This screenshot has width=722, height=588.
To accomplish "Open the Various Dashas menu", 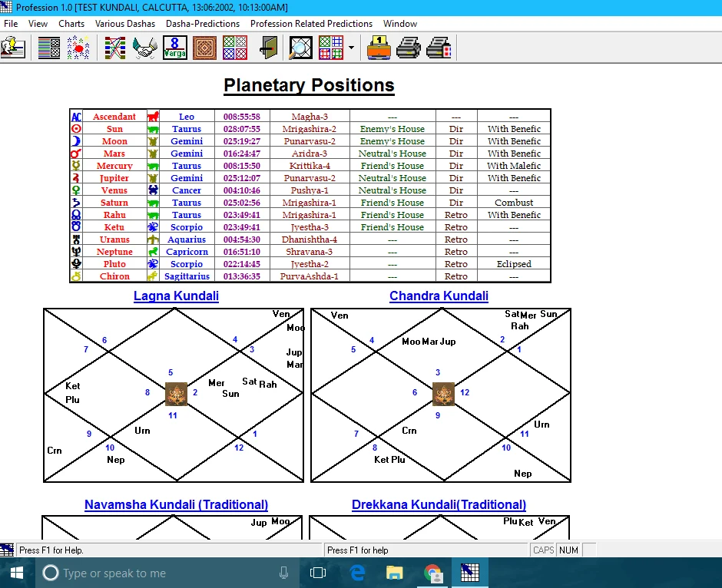I will (x=125, y=24).
